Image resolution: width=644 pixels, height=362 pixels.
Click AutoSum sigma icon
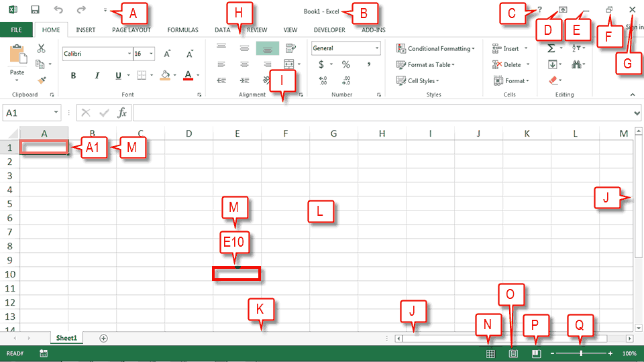[551, 48]
